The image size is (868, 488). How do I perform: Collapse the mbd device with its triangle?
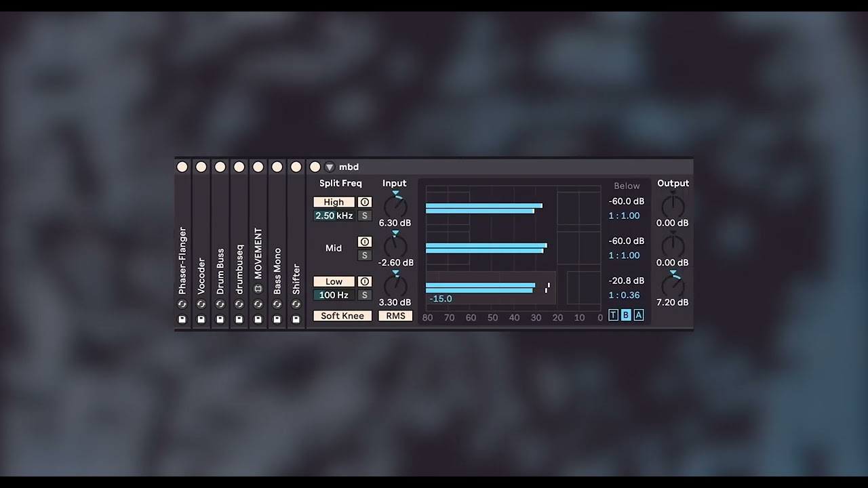click(x=330, y=167)
